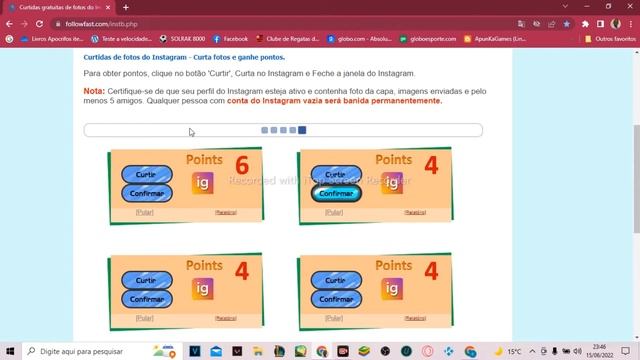This screenshot has height=360, width=640.
Task: Click the crossed-eye icon in address bar
Action: click(x=536, y=24)
